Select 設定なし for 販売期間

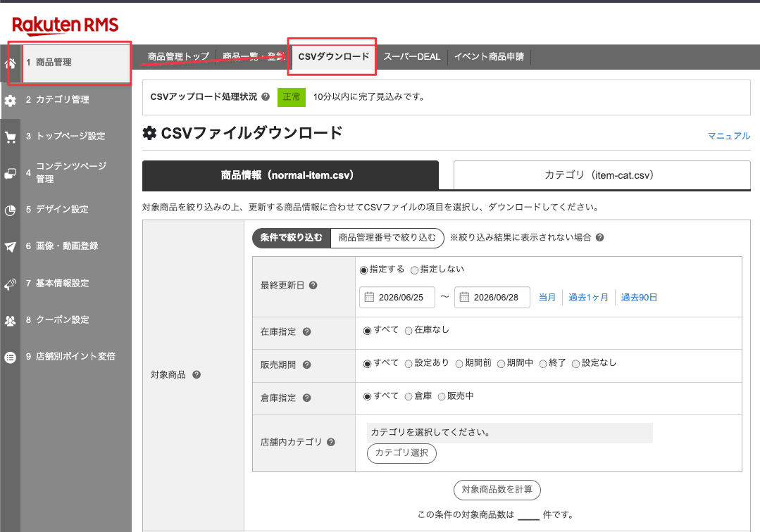[x=576, y=364]
